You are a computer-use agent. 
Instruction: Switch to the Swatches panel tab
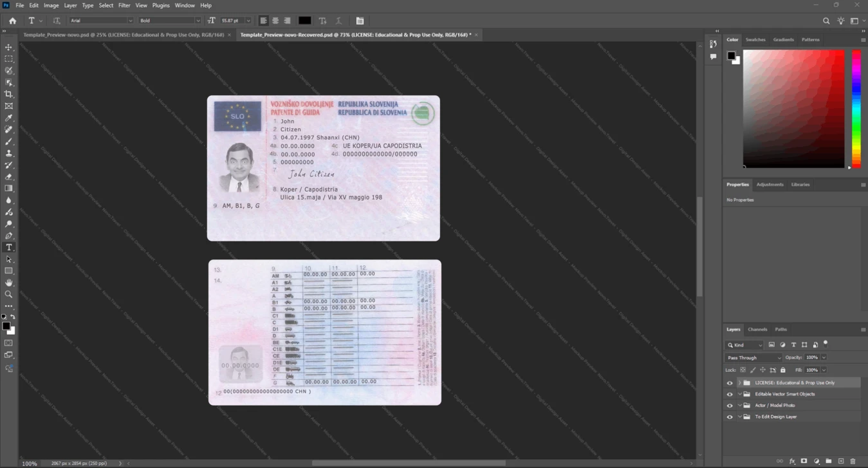[755, 40]
